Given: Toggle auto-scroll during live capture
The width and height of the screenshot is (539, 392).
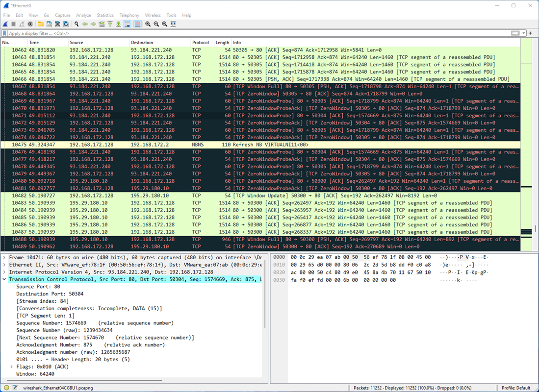Looking at the screenshot, I should pos(127,24).
